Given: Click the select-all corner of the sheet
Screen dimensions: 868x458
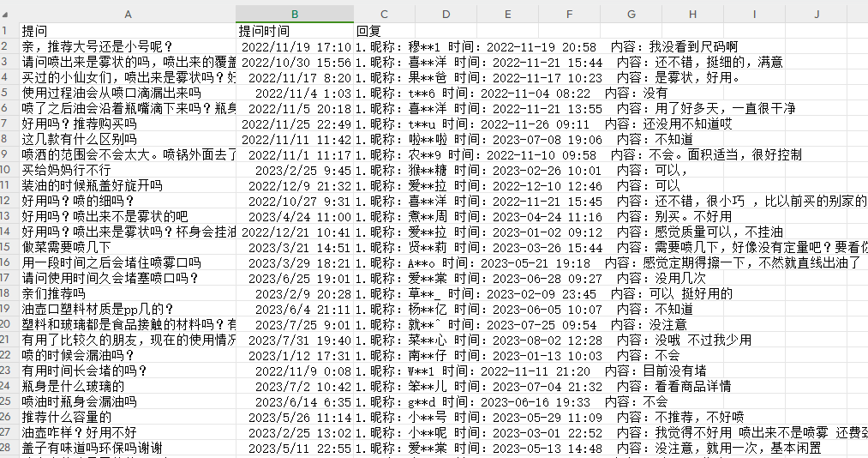Looking at the screenshot, I should click(9, 14).
